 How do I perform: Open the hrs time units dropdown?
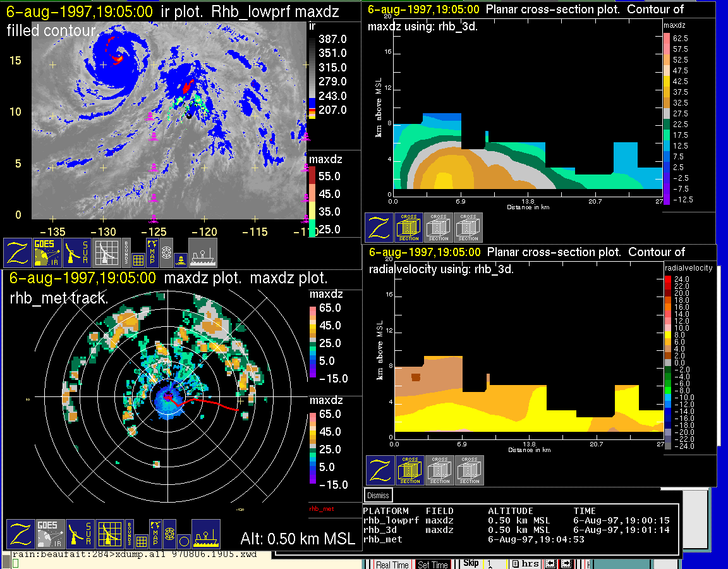525,564
